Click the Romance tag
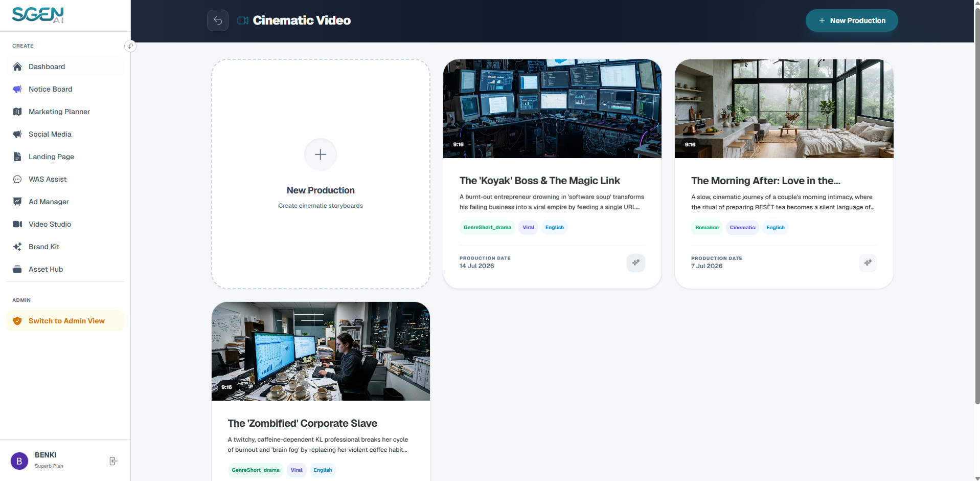The image size is (980, 481). 706,228
